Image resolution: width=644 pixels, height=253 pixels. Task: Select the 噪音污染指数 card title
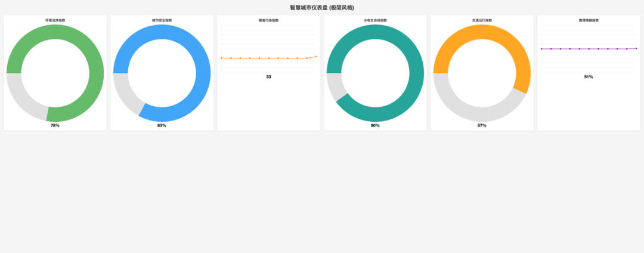pyautogui.click(x=268, y=20)
